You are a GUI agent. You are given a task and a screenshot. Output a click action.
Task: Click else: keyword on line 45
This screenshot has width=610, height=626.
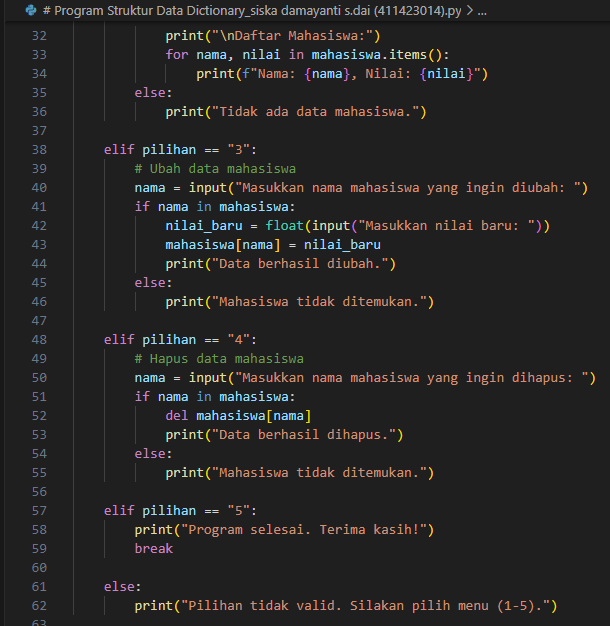pyautogui.click(x=153, y=283)
